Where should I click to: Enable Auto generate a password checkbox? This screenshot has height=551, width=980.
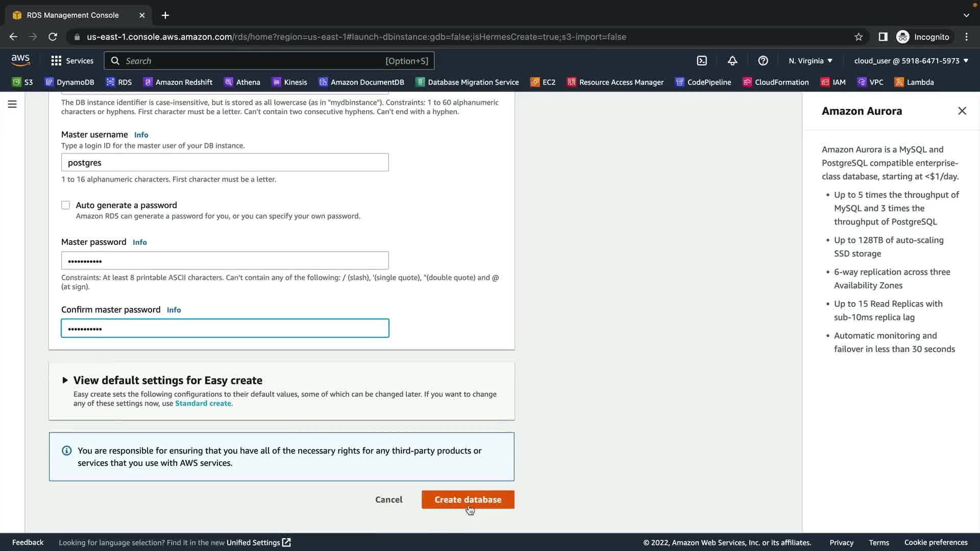click(66, 205)
